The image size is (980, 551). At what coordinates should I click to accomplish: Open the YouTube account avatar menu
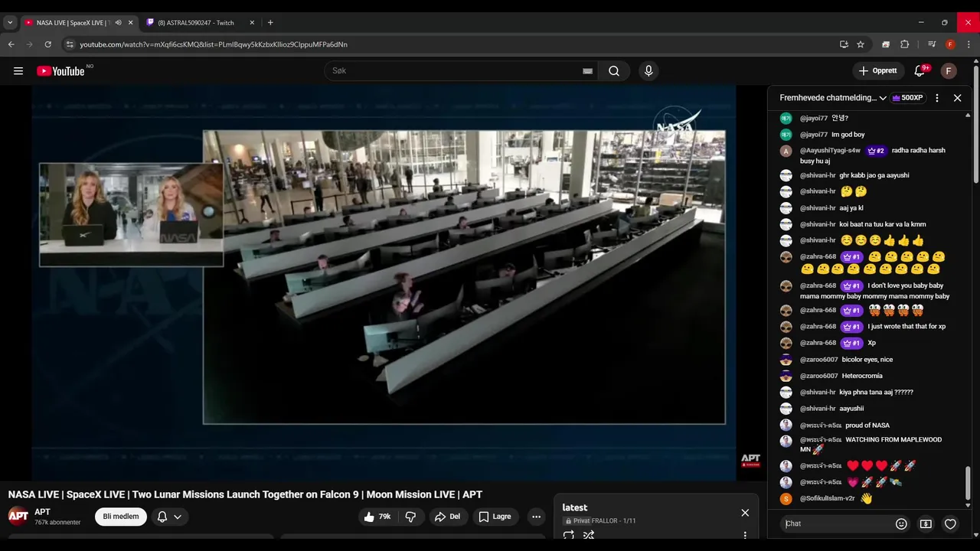[949, 71]
